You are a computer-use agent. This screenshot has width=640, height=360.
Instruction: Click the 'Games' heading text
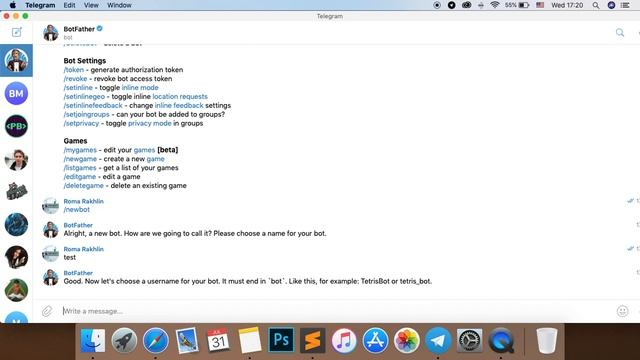(x=75, y=141)
